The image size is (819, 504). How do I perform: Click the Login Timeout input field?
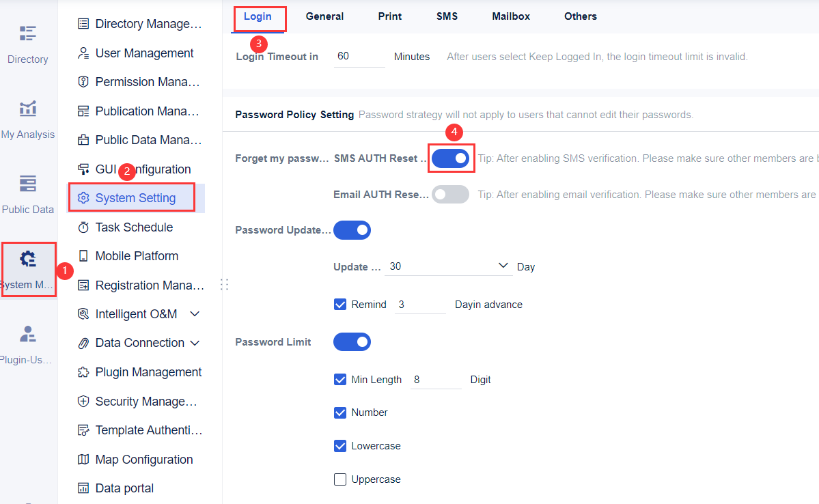[x=359, y=56]
